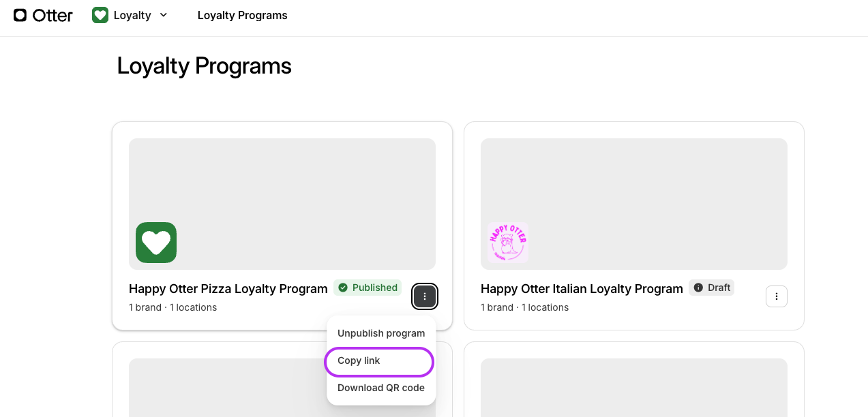Expand the Loyalty app switcher chevron
Image resolution: width=868 pixels, height=417 pixels.
tap(163, 15)
